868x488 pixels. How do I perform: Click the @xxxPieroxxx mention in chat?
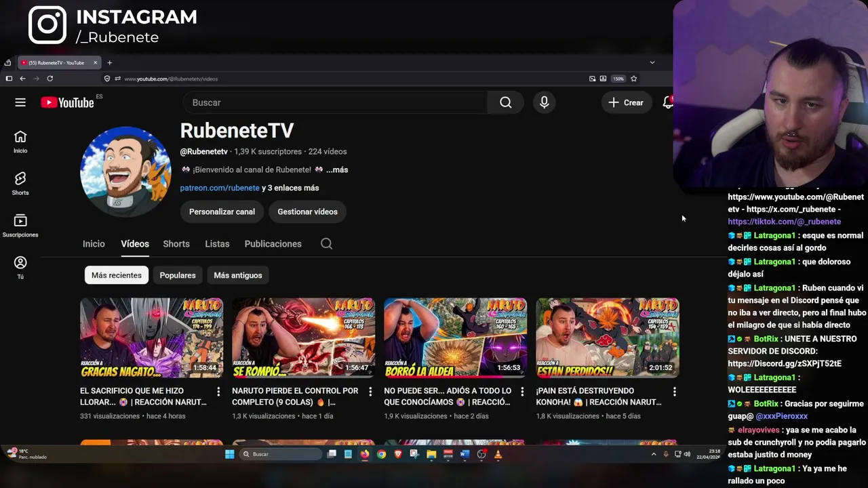(781, 416)
